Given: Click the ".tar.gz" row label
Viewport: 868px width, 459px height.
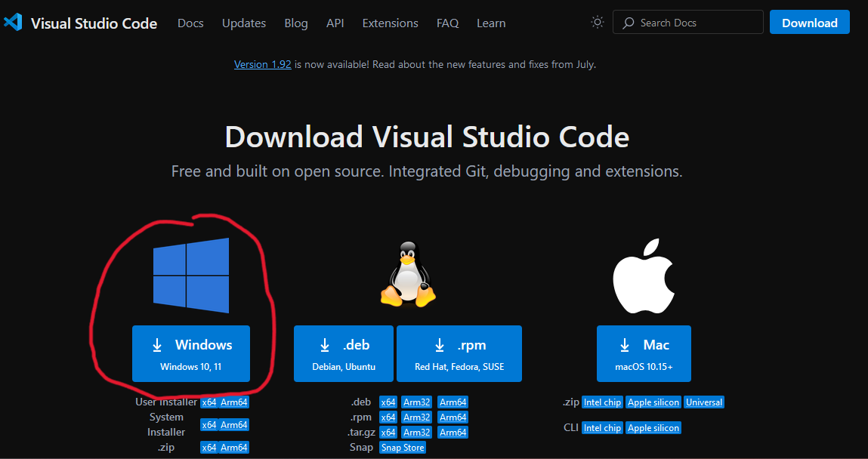Looking at the screenshot, I should 361,433.
